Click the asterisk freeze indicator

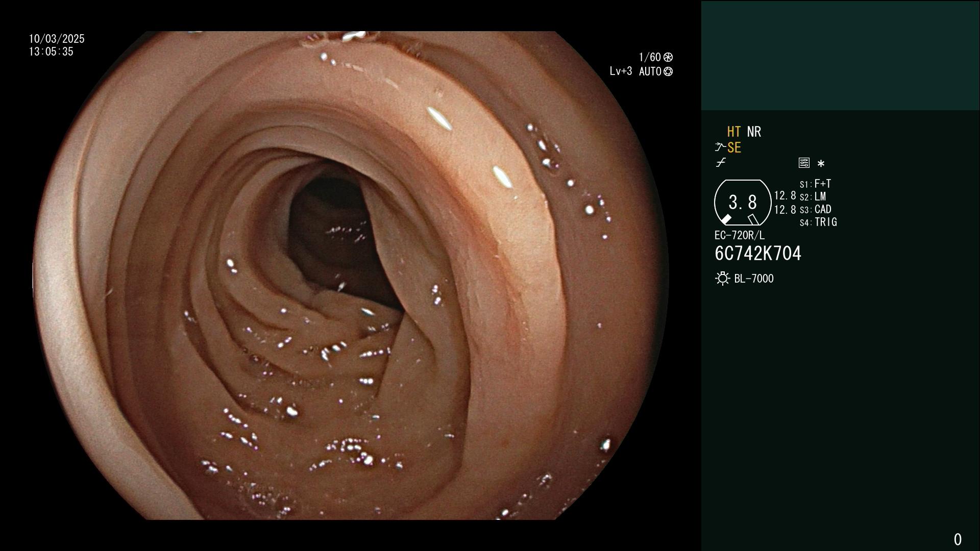pyautogui.click(x=821, y=164)
